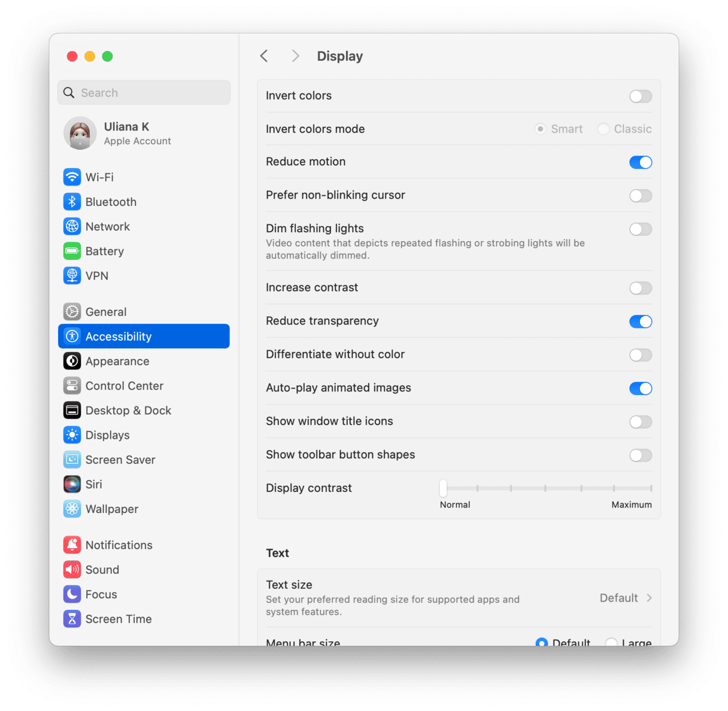Go back with the left chevron
The image size is (728, 711).
point(263,56)
